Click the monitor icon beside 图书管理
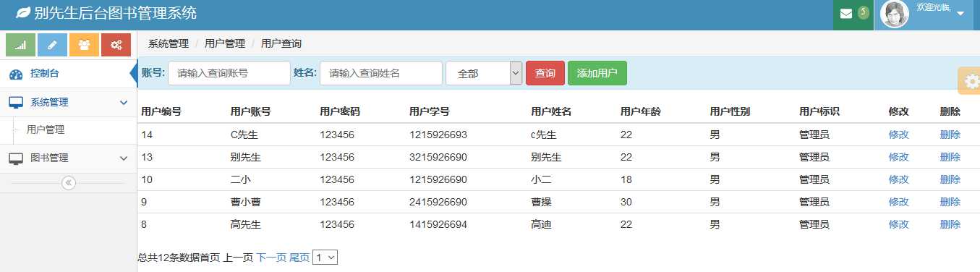The image size is (980, 272). click(x=16, y=158)
